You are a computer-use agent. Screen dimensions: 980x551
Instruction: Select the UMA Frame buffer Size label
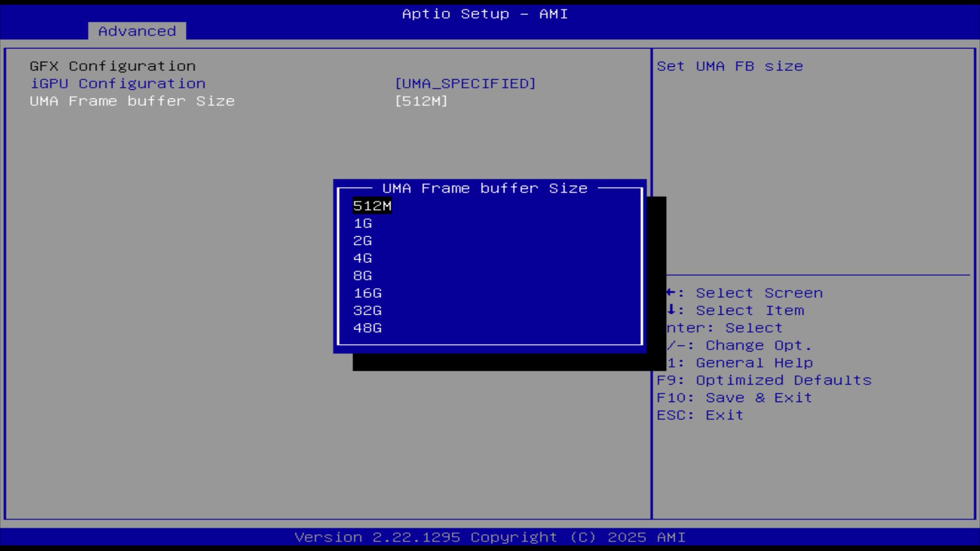tap(132, 101)
